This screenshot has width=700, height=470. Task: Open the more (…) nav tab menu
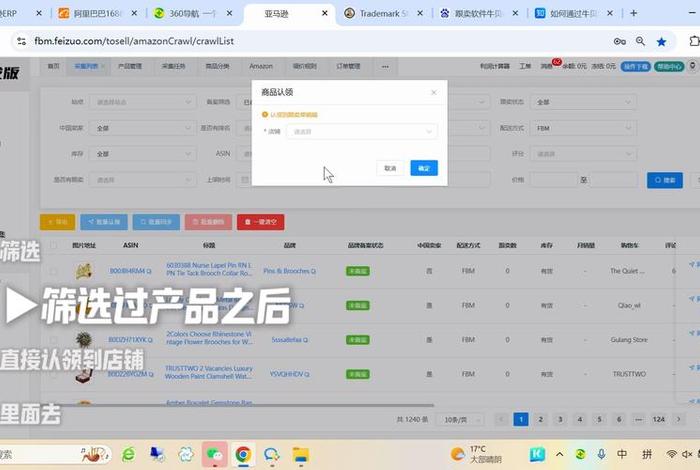pyautogui.click(x=385, y=66)
